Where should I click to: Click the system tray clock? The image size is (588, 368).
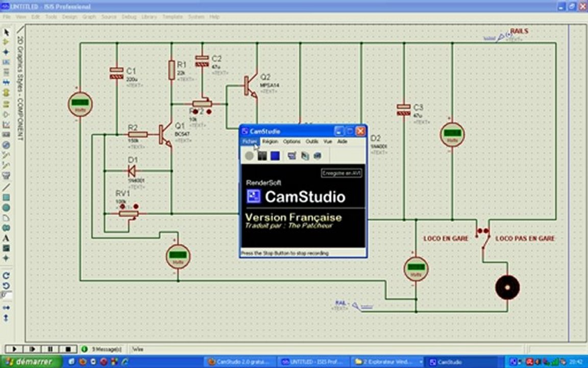pos(576,362)
